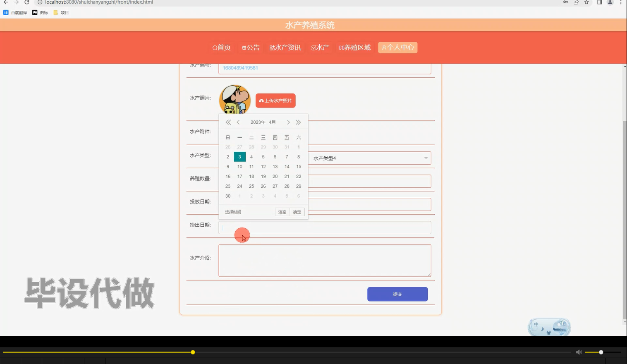
Task: Click the floating input method widget bottom right
Action: pyautogui.click(x=549, y=327)
